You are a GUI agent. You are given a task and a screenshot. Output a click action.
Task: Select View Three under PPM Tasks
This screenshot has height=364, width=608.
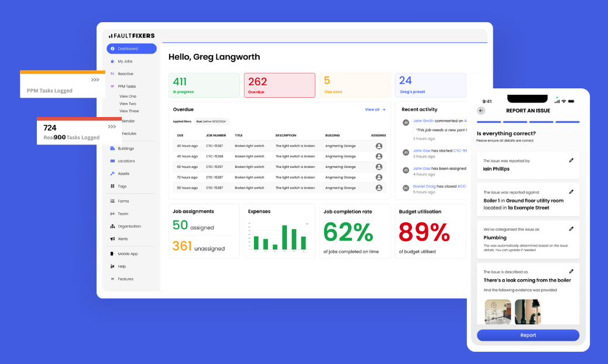coord(129,111)
